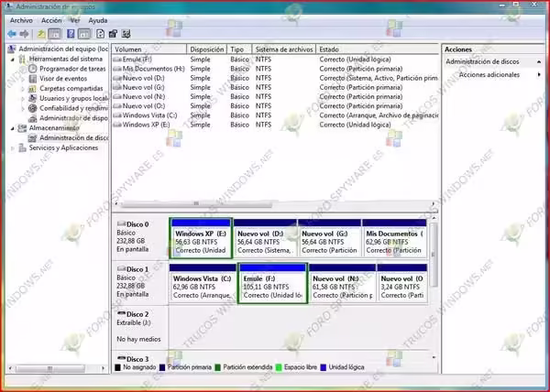Open the Acción menu
This screenshot has width=550, height=392.
pyautogui.click(x=51, y=19)
